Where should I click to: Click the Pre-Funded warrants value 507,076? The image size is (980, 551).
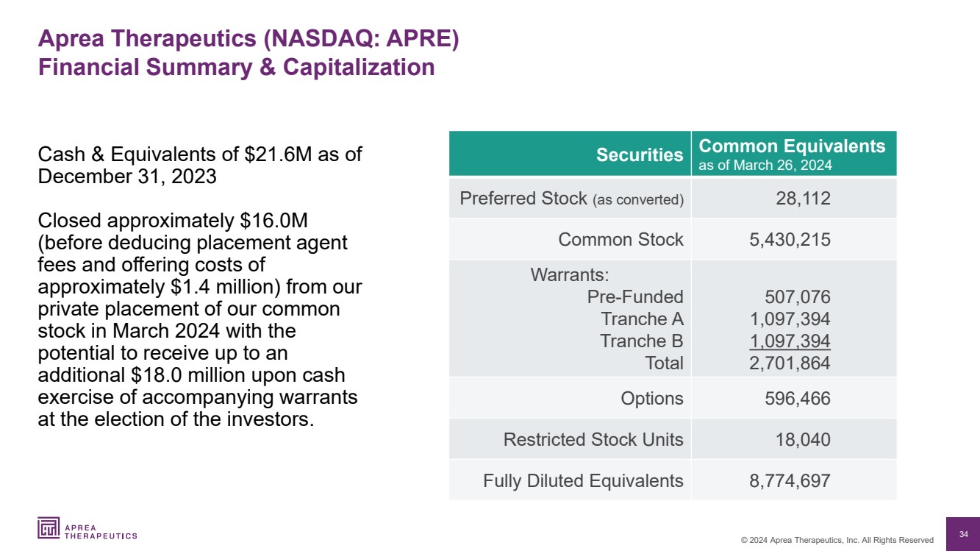(x=797, y=297)
